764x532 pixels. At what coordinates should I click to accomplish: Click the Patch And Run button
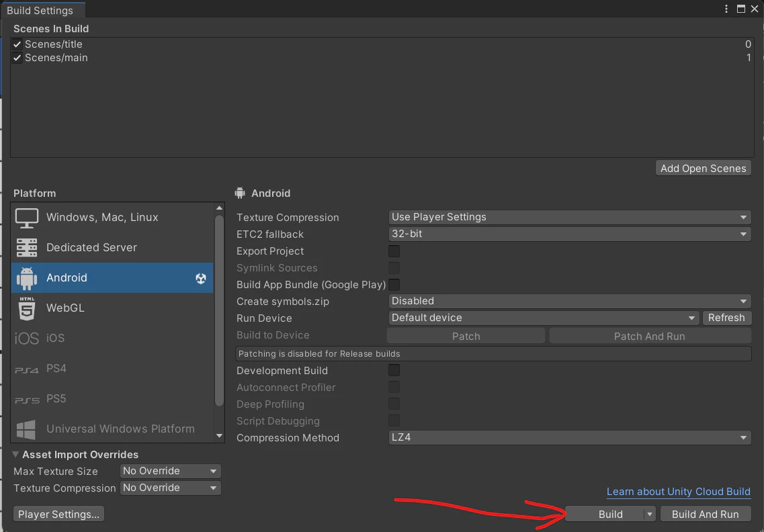pyautogui.click(x=650, y=336)
